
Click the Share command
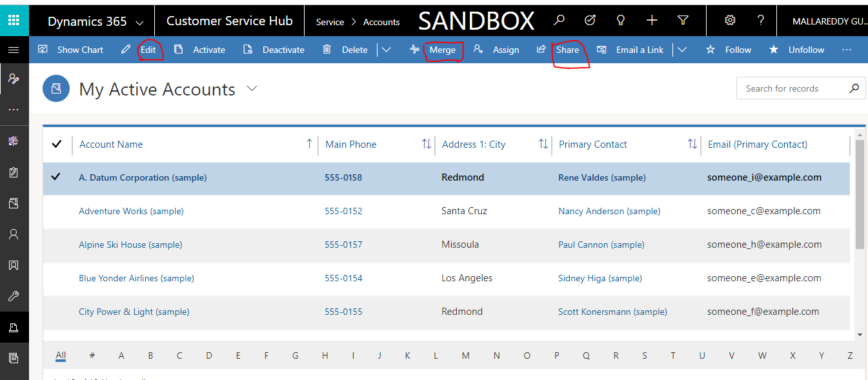tap(558, 50)
